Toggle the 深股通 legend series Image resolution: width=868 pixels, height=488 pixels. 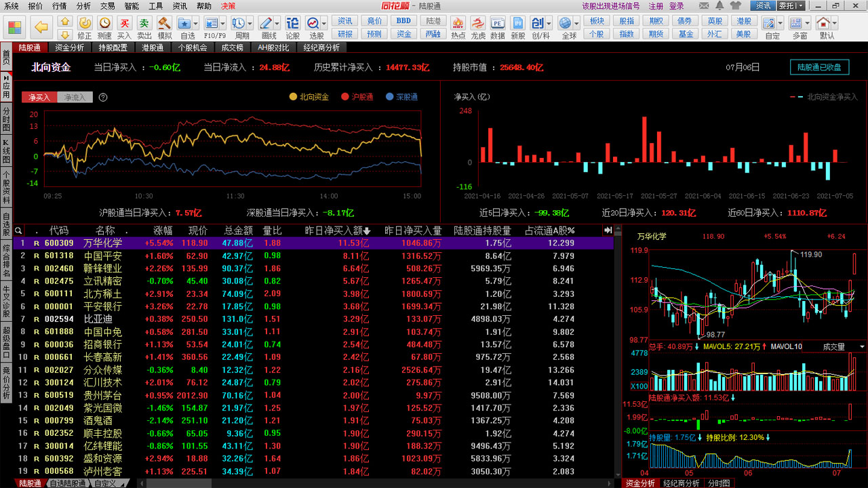tap(401, 97)
